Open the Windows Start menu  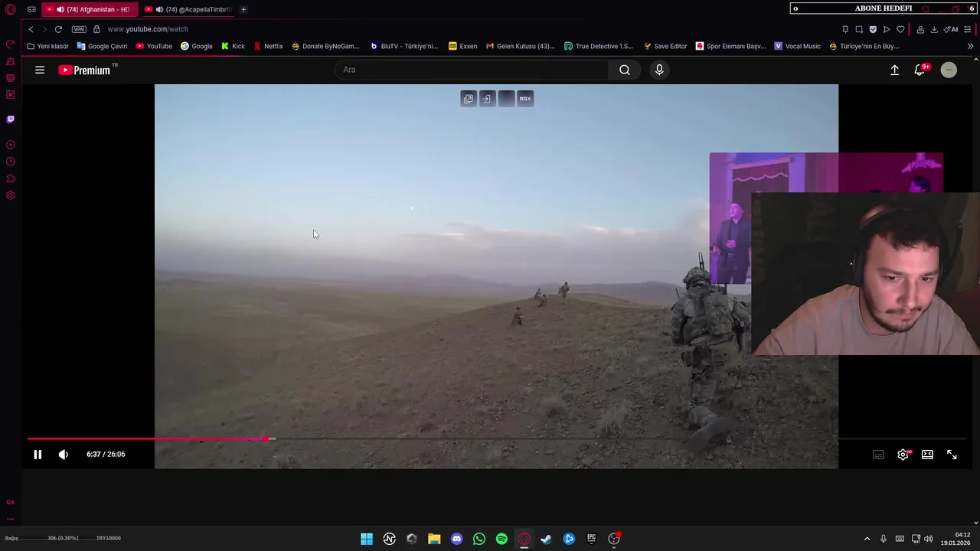367,539
